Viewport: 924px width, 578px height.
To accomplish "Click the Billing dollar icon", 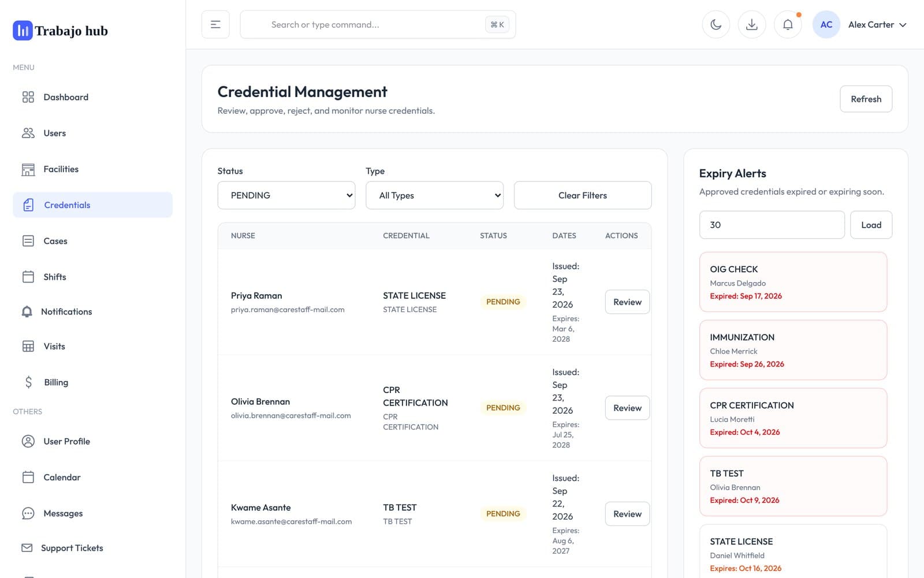I will click(x=28, y=382).
